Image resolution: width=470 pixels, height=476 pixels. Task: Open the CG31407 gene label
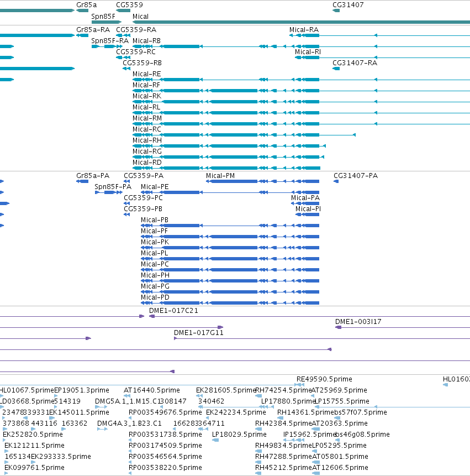point(348,5)
